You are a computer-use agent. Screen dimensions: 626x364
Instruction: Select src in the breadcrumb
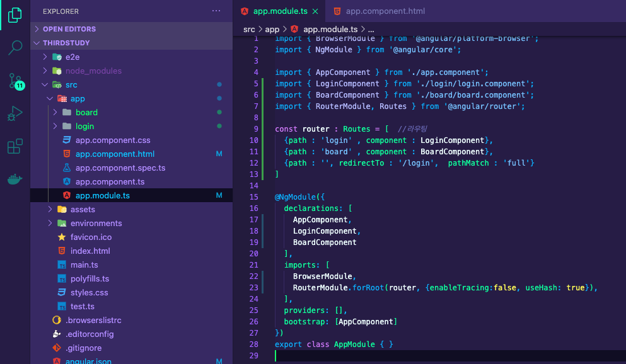[x=249, y=29]
